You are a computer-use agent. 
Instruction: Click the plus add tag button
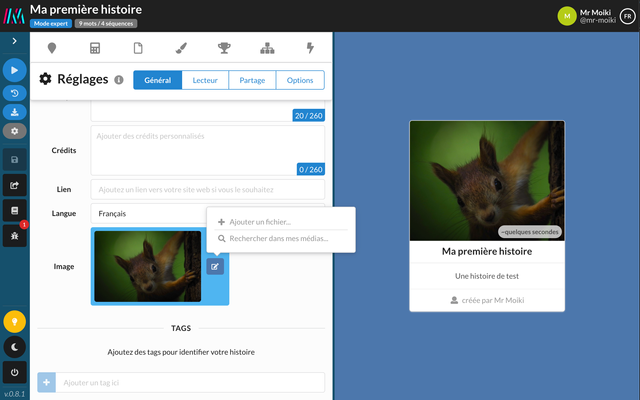point(47,382)
